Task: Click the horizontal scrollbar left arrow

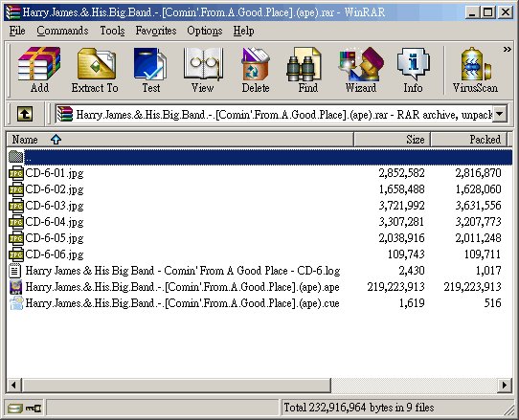Action: pos(14,386)
